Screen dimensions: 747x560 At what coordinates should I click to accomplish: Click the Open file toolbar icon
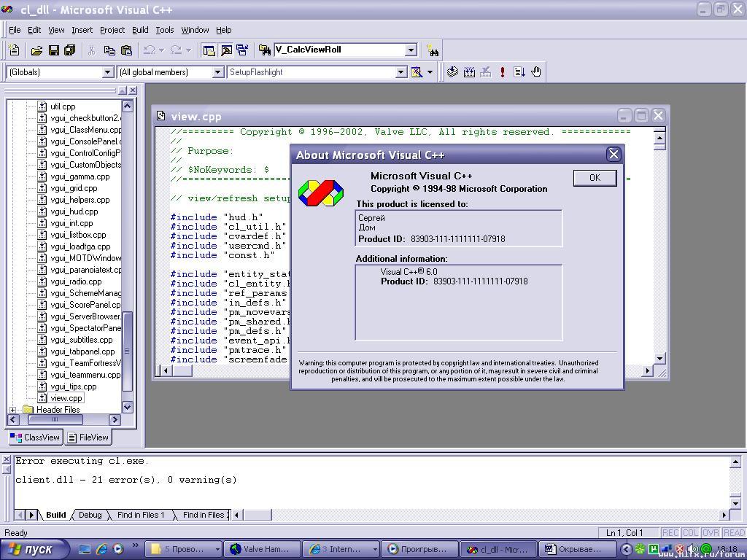click(x=36, y=50)
